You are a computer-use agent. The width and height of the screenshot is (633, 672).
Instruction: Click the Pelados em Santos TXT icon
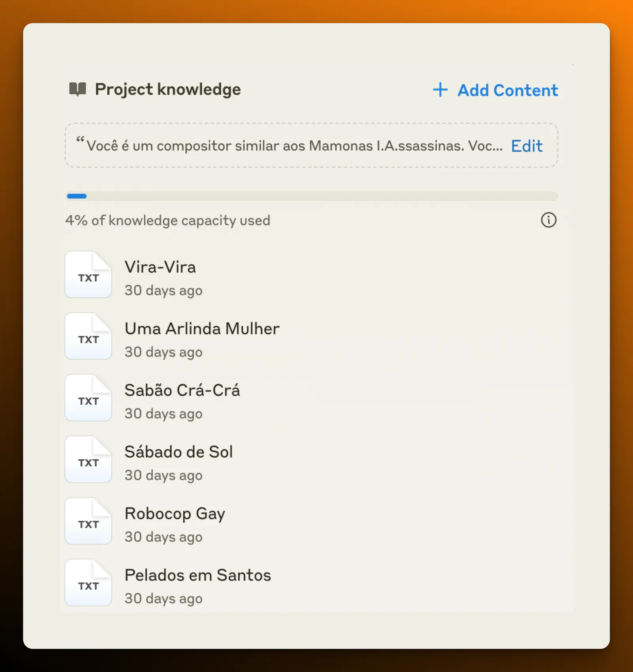88,583
